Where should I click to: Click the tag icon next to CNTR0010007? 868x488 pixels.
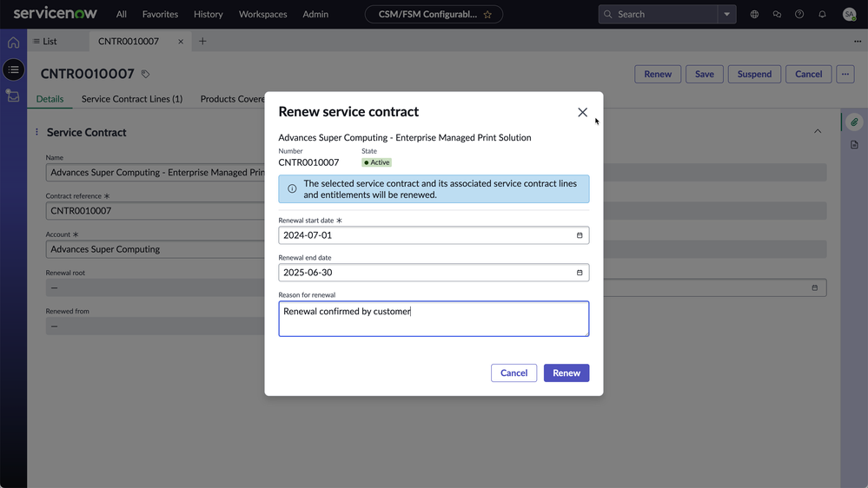tap(145, 74)
